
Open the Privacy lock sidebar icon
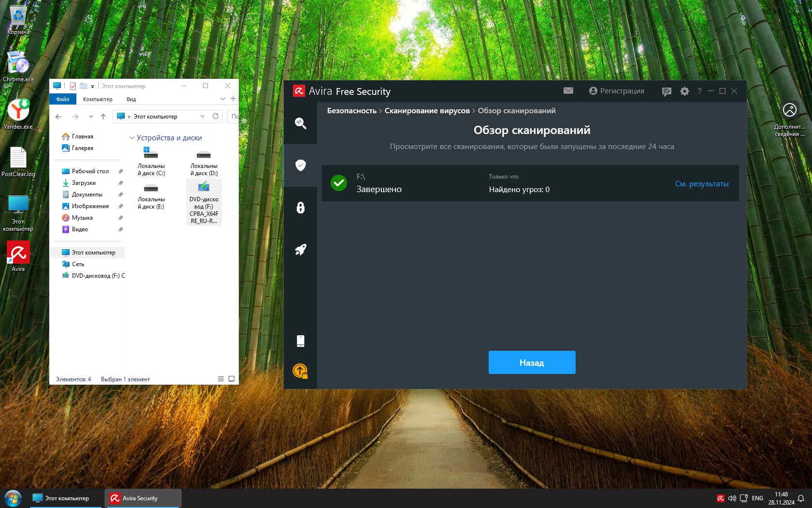tap(300, 208)
